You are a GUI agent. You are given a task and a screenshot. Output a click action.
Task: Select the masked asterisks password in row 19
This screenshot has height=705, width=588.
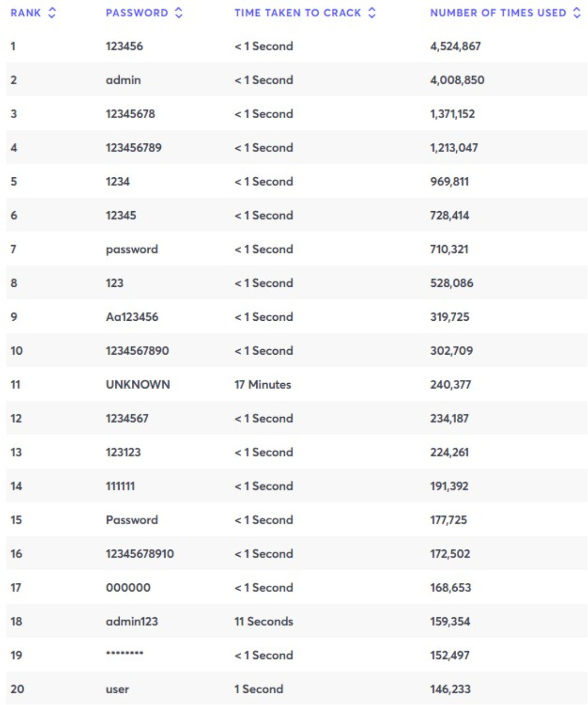tap(124, 654)
